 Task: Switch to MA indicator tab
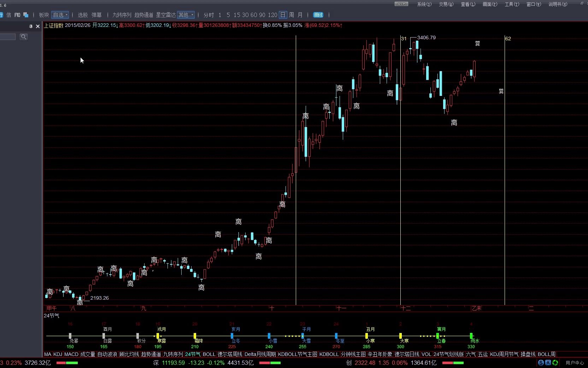(x=48, y=354)
